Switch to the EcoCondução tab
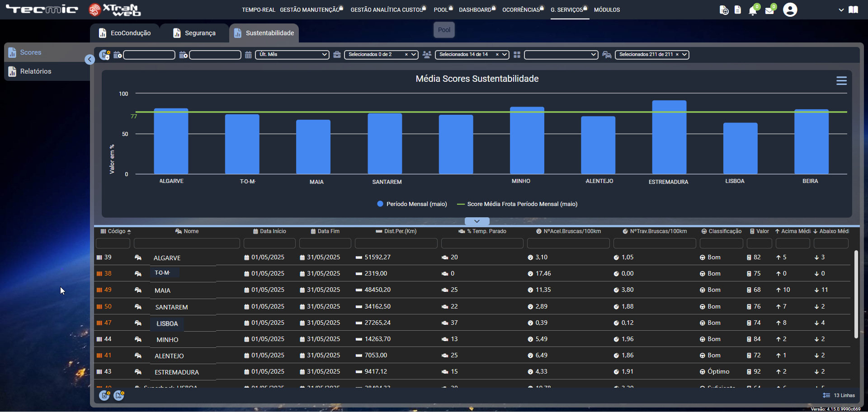Viewport: 868px width, 412px height. [125, 33]
